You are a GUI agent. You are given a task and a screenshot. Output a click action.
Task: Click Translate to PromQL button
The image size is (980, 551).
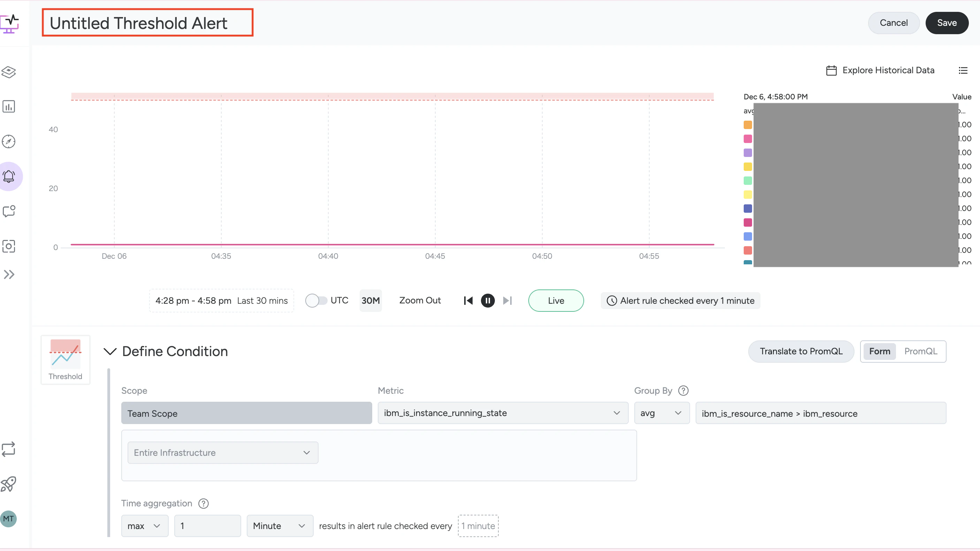801,351
